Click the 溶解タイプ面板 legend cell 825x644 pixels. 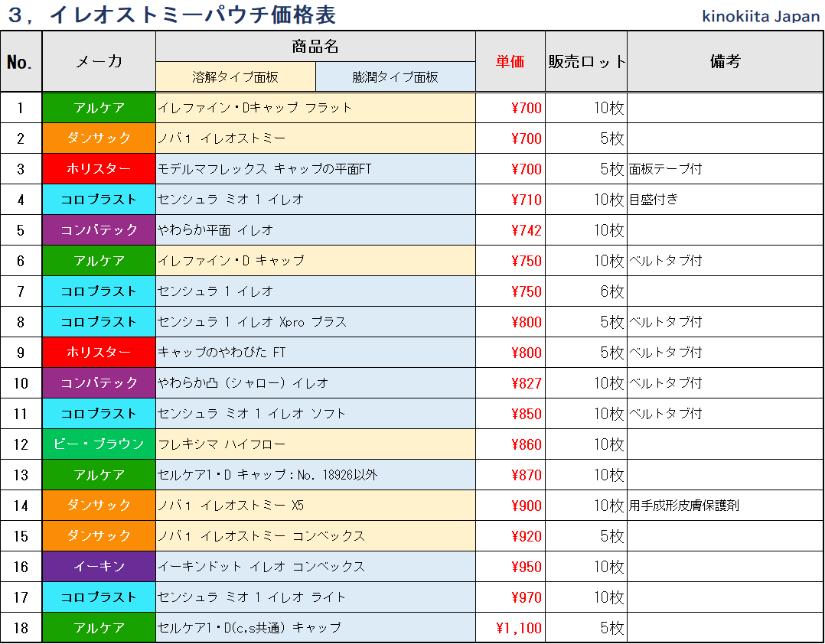236,76
